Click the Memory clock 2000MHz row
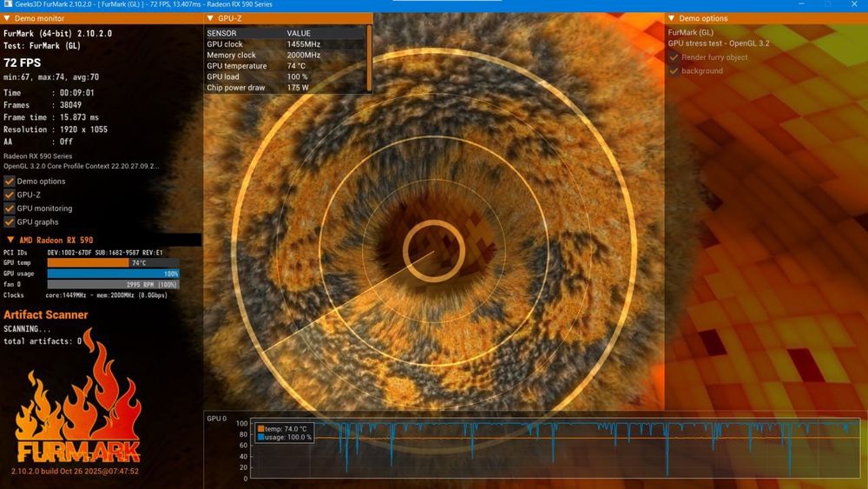Image resolution: width=868 pixels, height=489 pixels. (285, 55)
